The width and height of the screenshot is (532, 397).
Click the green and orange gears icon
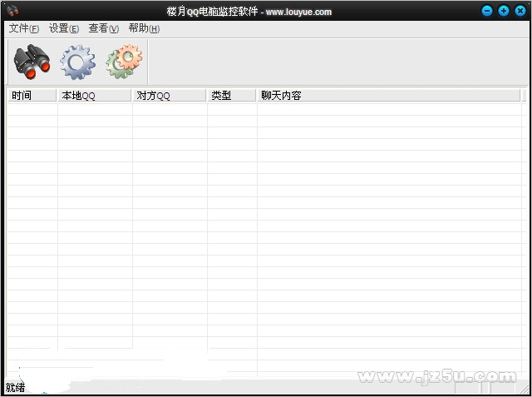tap(124, 62)
